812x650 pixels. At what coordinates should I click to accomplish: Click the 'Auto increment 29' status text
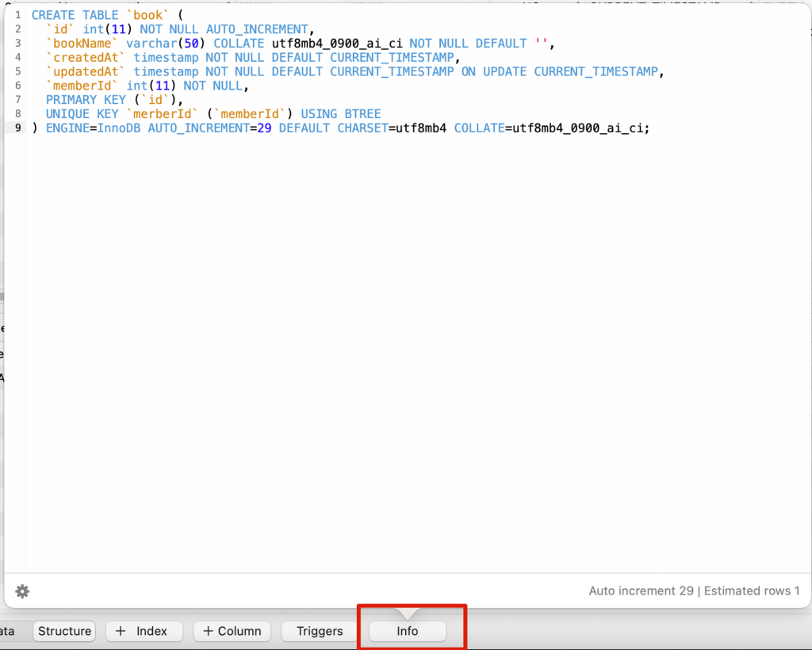point(641,591)
